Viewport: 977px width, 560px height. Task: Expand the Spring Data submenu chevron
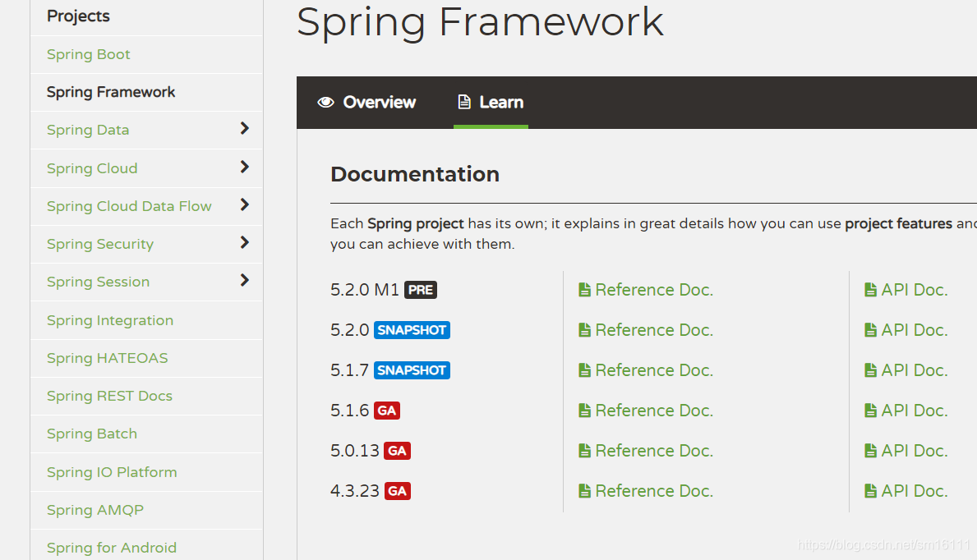[244, 128]
